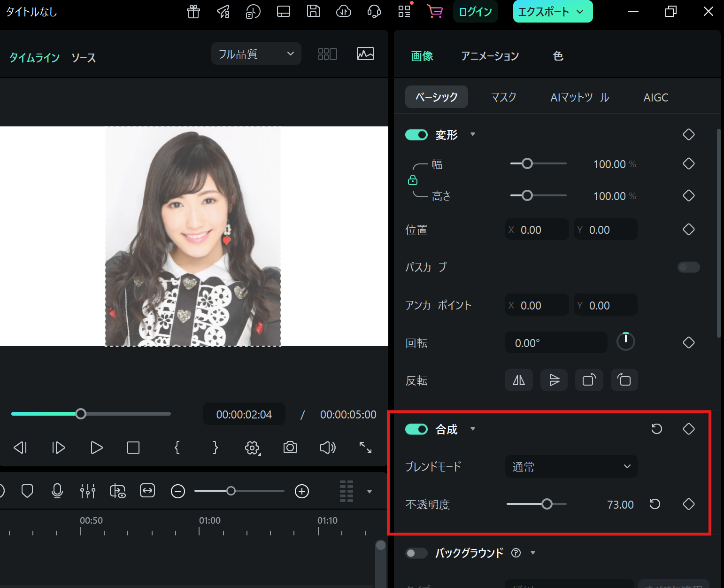Toggle the 合成 section switch
This screenshot has height=588, width=724.
click(x=416, y=429)
